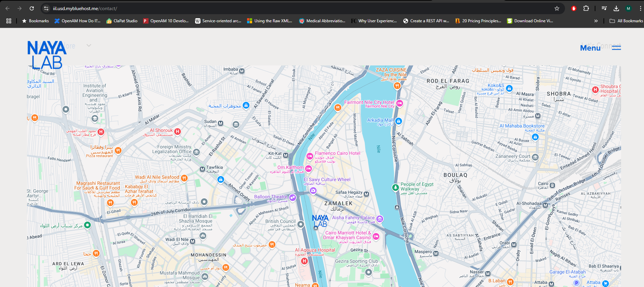Click Koko&S shopping pin
The width and height of the screenshot is (644, 287).
click(509, 88)
